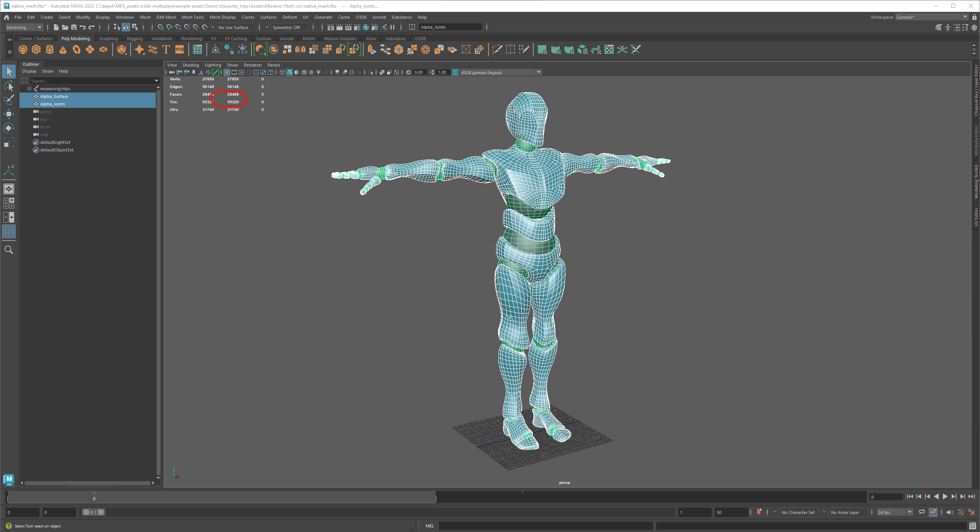This screenshot has height=532, width=980.
Task: Create a polygon disc from the shelf
Action: [x=103, y=50]
